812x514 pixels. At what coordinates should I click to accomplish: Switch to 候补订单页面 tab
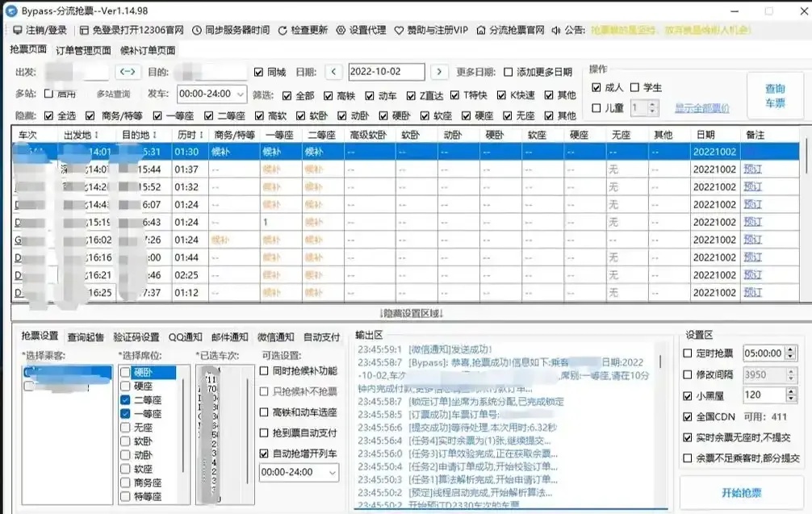[148, 50]
